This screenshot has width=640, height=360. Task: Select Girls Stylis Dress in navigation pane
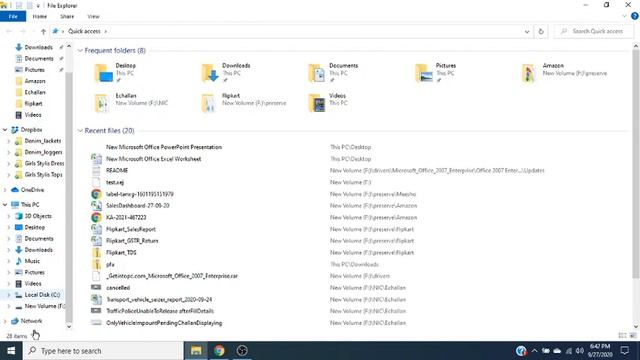(44, 163)
